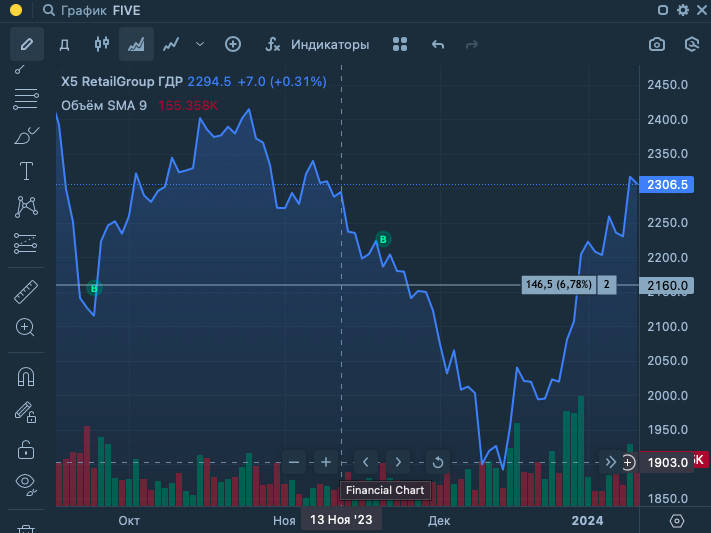Click the search icon next to График
Viewport: 711px width, 533px height.
pos(49,10)
